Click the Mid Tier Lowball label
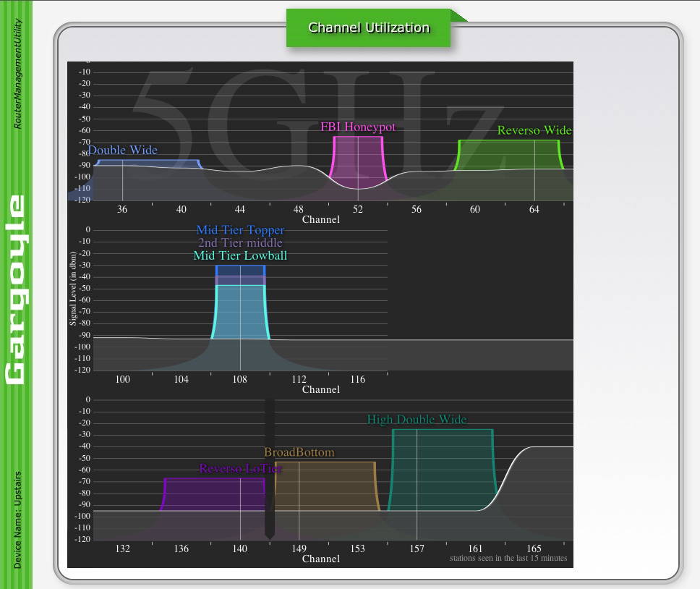Viewport: 700px width, 589px height. [240, 256]
